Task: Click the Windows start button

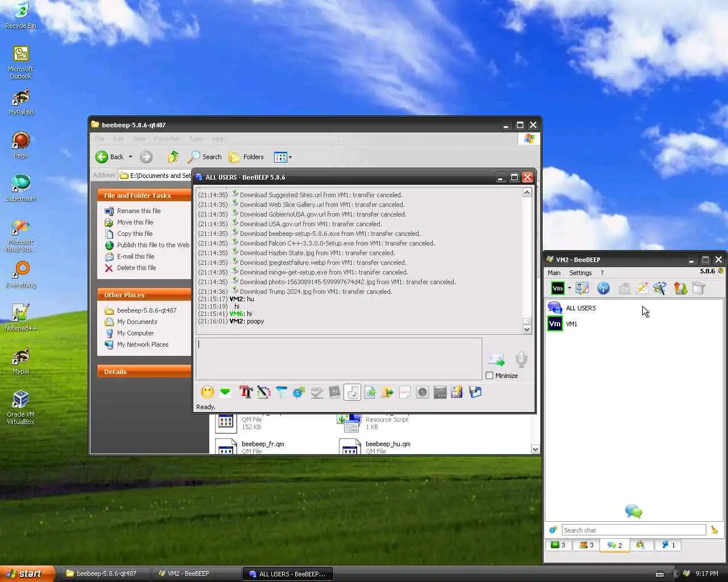Action: pos(27,573)
